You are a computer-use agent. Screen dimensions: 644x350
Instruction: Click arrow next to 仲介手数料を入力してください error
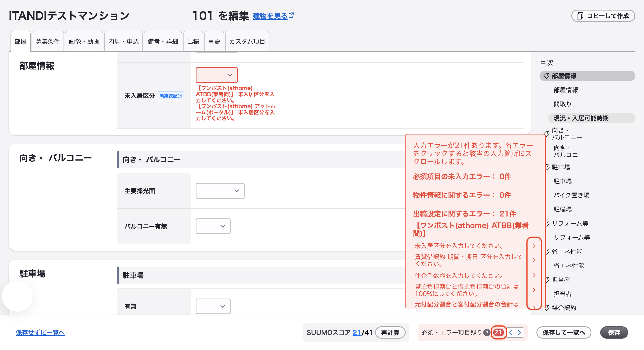534,275
